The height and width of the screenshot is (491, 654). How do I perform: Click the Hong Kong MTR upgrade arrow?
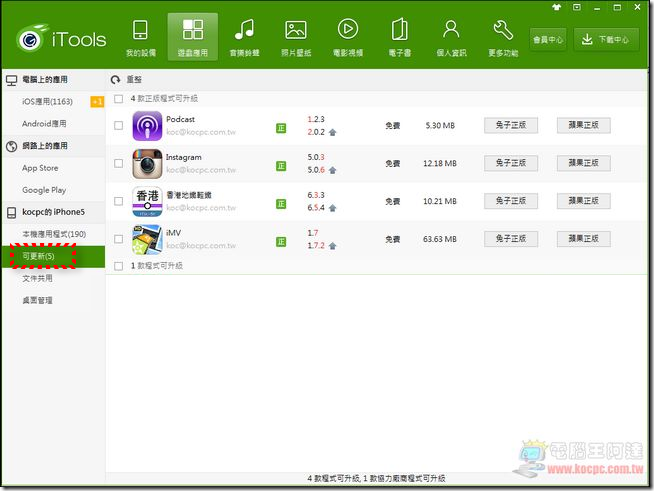(332, 208)
